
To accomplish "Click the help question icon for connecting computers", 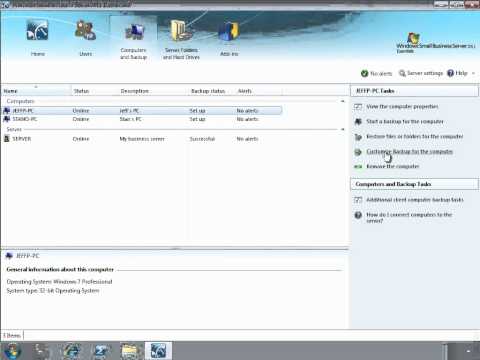I will 358,215.
